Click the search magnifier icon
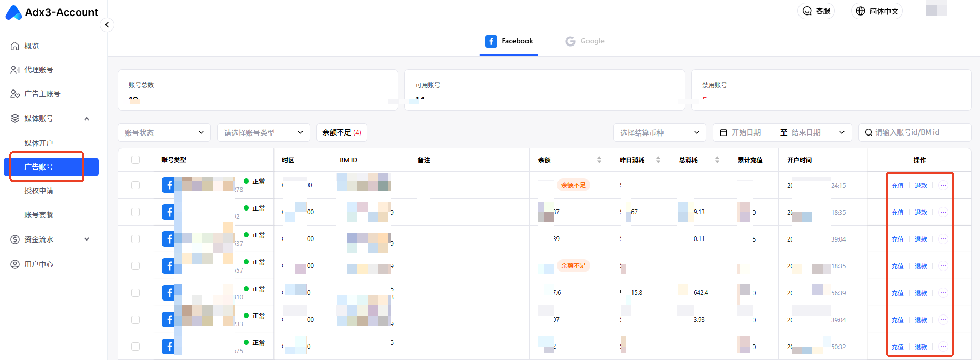 pos(868,133)
